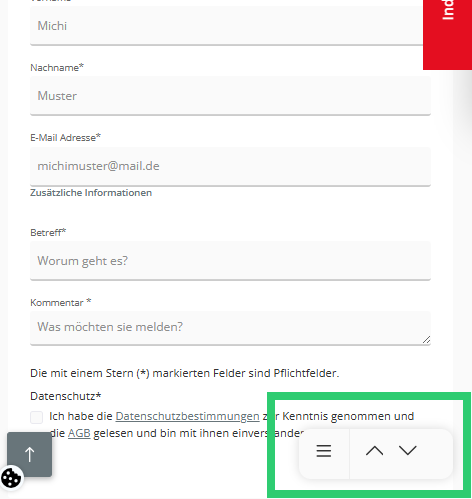Focus the Kommentar textarea 'Was möchten sie melden?'
The height and width of the screenshot is (499, 472).
[230, 328]
